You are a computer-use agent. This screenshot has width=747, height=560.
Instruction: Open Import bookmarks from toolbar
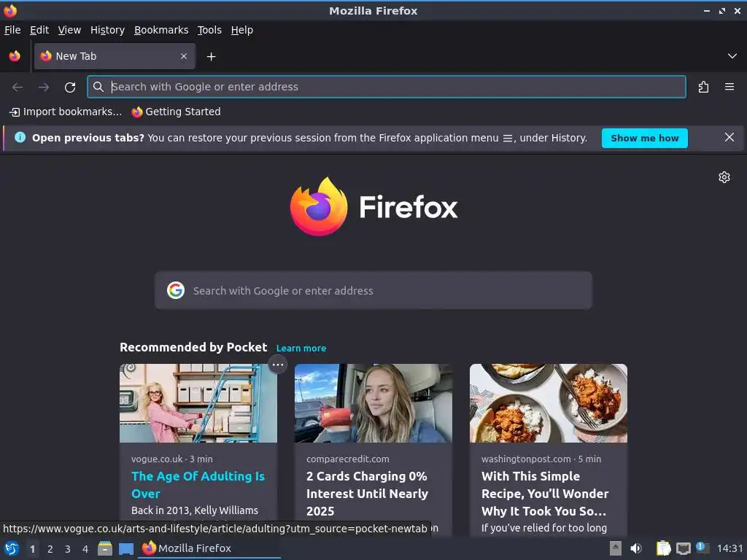click(x=66, y=112)
